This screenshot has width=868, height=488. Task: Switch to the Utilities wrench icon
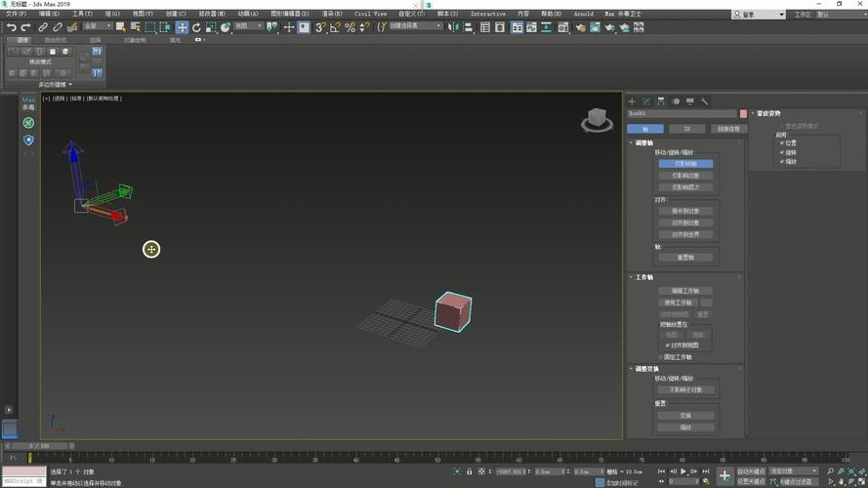coord(705,102)
